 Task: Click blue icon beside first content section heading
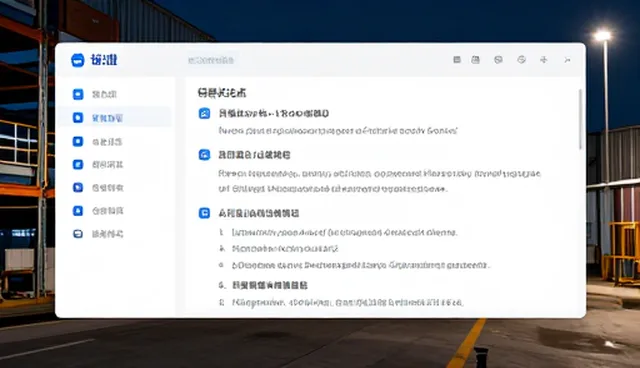204,113
